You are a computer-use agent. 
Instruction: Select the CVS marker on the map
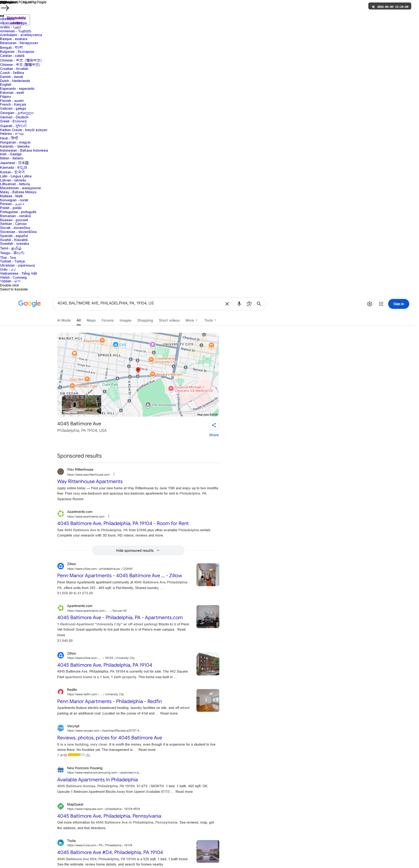click(x=115, y=344)
